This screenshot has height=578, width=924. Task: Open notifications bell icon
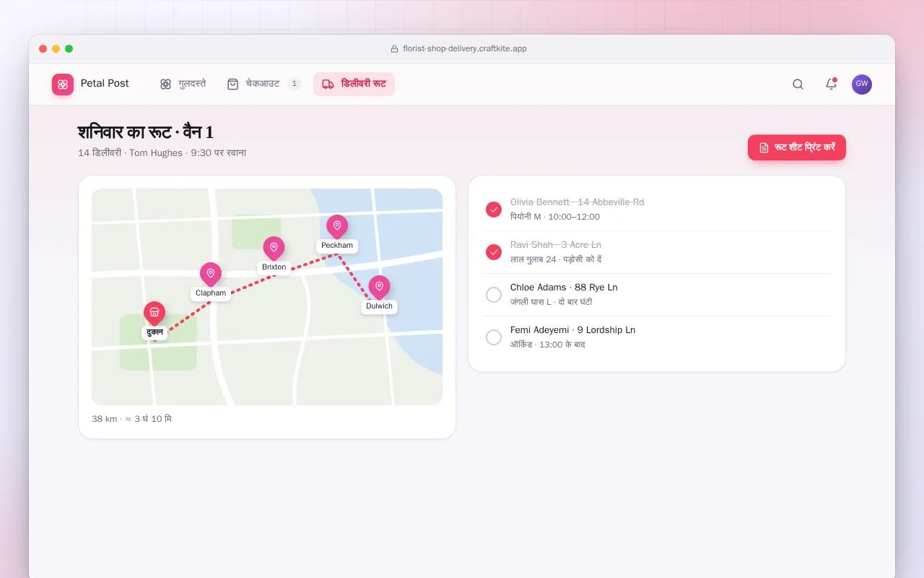coord(831,84)
